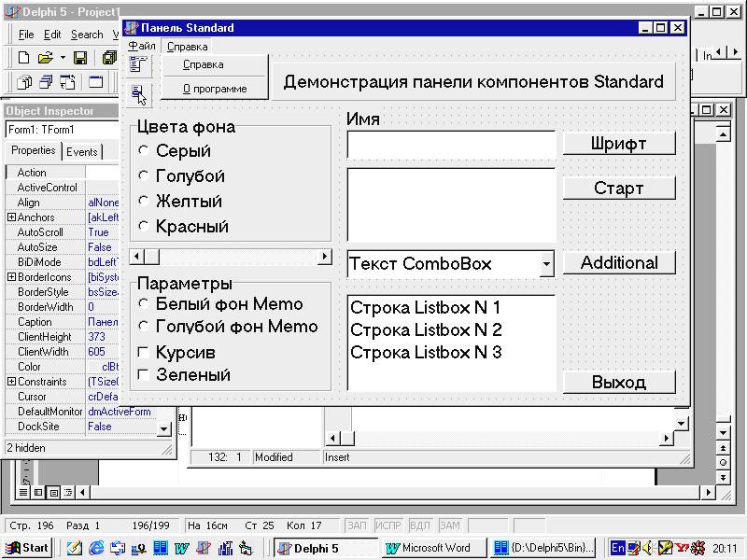Click the Additional button
The height and width of the screenshot is (560, 747).
(x=619, y=262)
